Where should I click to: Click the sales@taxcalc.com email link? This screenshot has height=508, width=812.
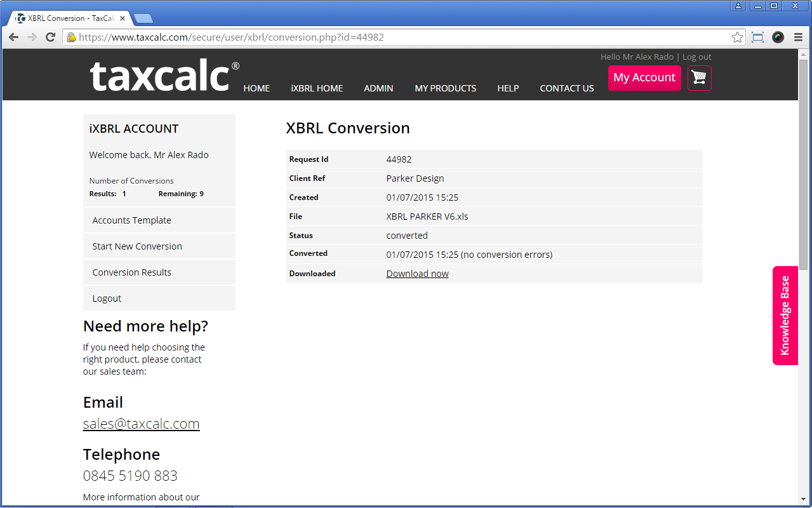(141, 424)
